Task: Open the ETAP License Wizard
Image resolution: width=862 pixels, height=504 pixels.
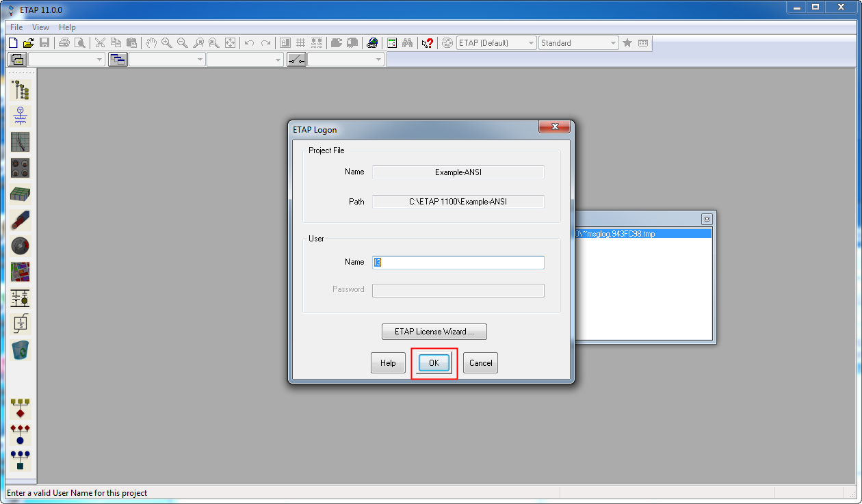Action: pos(434,332)
